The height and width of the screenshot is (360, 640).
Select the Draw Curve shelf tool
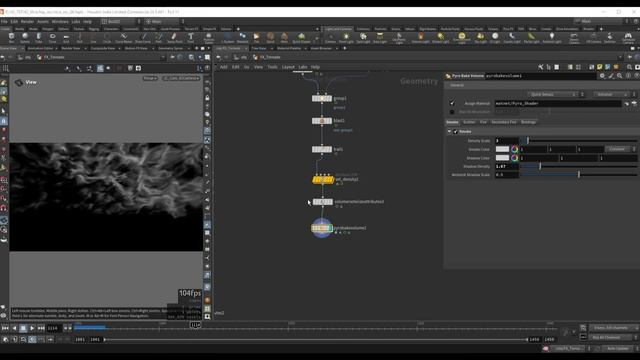click(x=143, y=38)
